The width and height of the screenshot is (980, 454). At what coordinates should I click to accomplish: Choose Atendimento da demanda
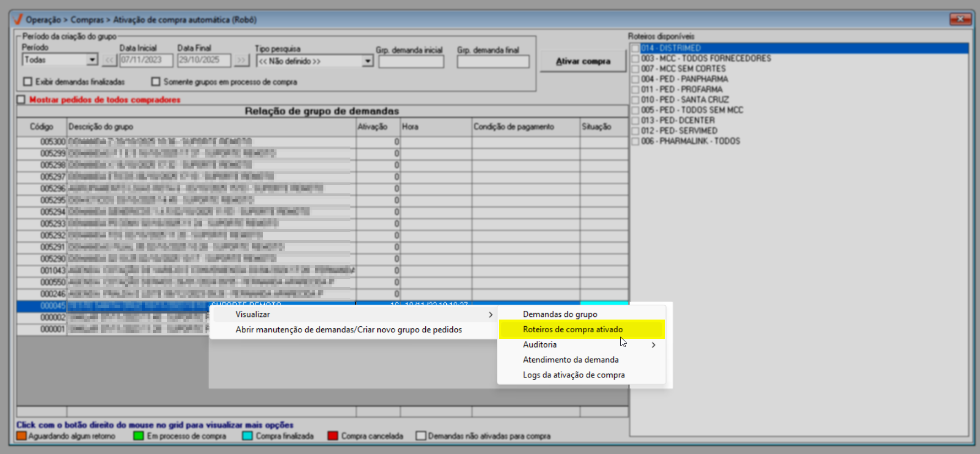582,360
